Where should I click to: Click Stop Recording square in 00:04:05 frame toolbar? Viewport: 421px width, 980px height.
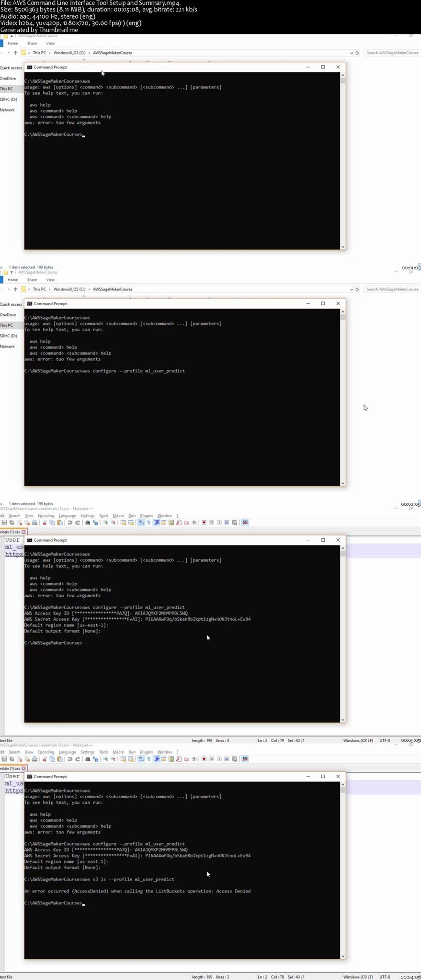(211, 759)
